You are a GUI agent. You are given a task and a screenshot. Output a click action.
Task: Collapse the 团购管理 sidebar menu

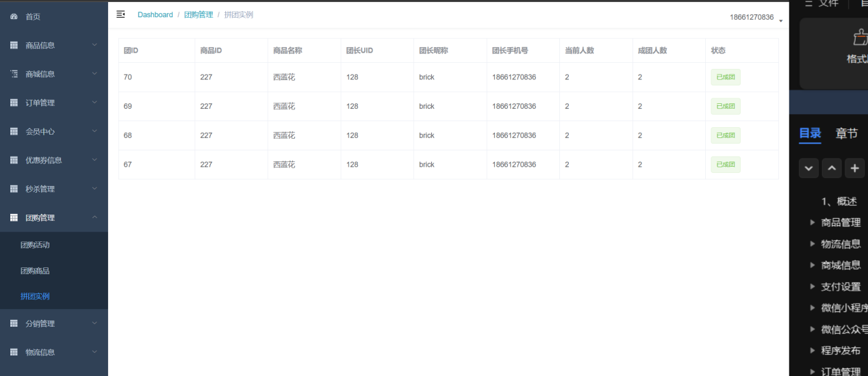click(53, 217)
